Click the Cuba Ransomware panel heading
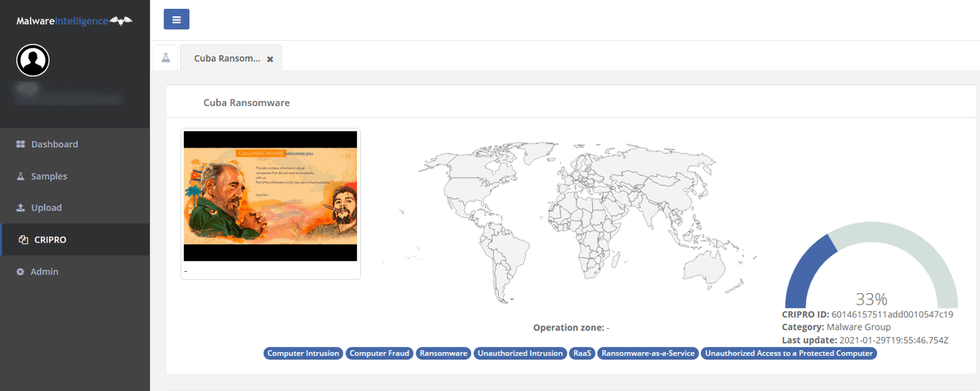This screenshot has width=980, height=391. tap(247, 104)
